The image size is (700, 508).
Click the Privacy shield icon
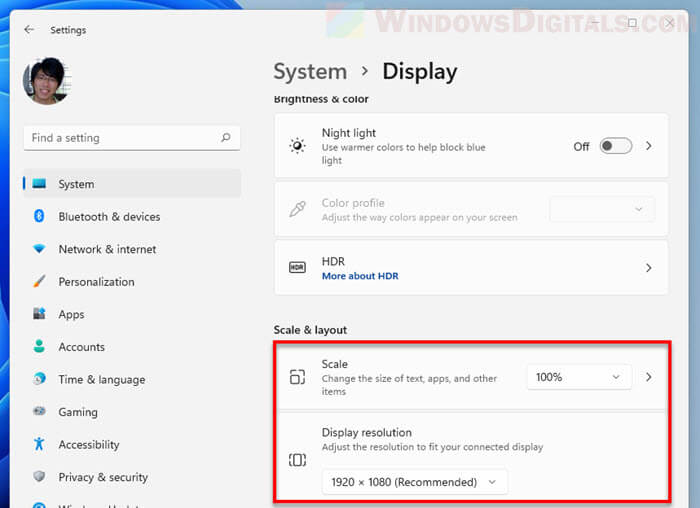39,476
